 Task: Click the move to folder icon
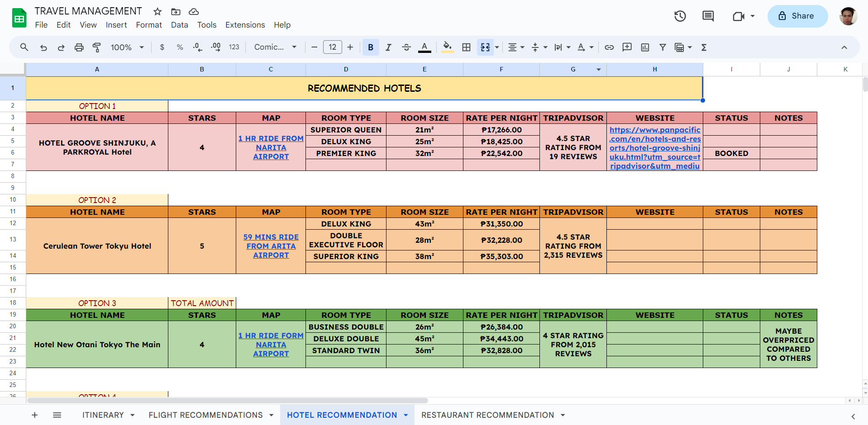pyautogui.click(x=176, y=11)
